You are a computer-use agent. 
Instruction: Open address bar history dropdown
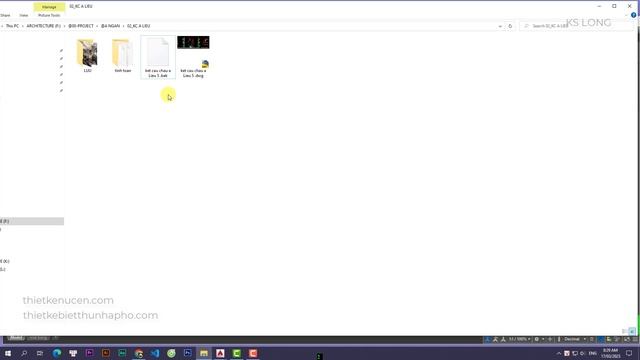(500, 26)
